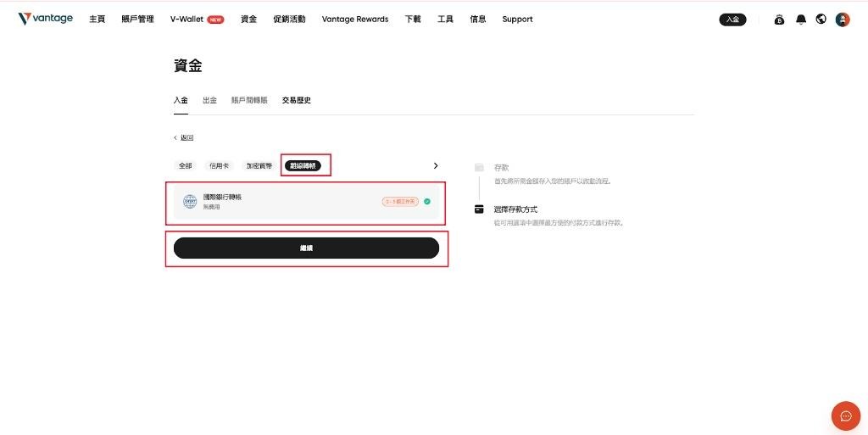Click the 無費用 text

[x=211, y=206]
